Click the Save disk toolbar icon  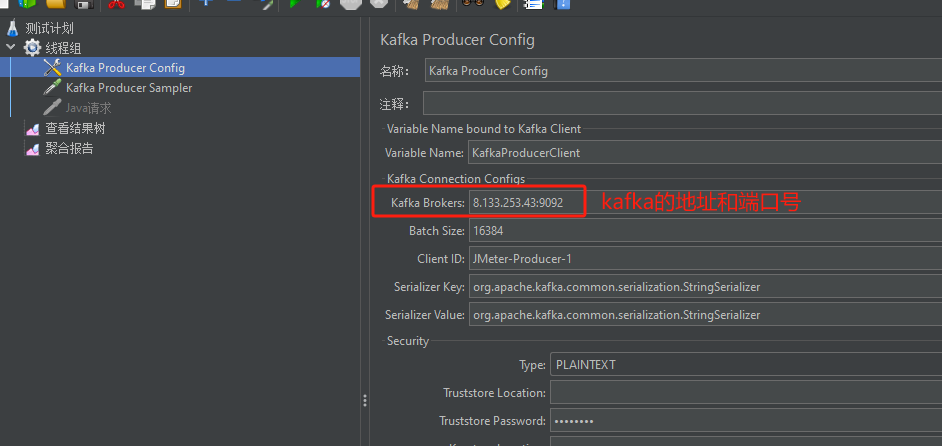(x=83, y=3)
